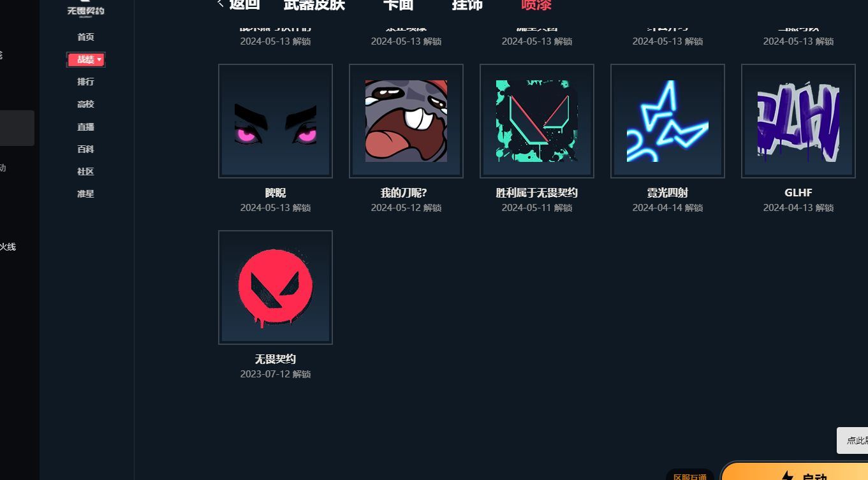Switch to the 武器皮肤 tab
The image size is (868, 480).
point(314,5)
